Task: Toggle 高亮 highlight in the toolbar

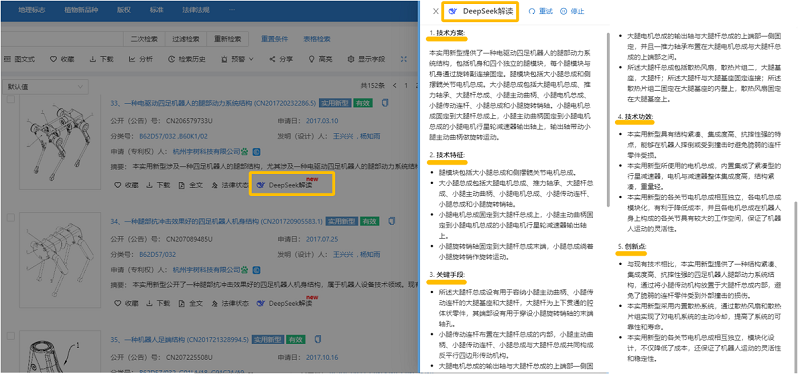Action: point(320,59)
